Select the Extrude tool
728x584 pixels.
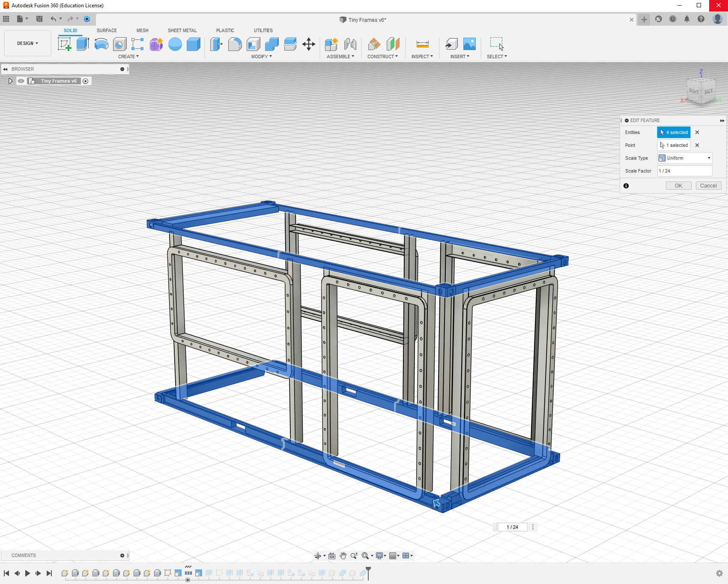coord(82,44)
